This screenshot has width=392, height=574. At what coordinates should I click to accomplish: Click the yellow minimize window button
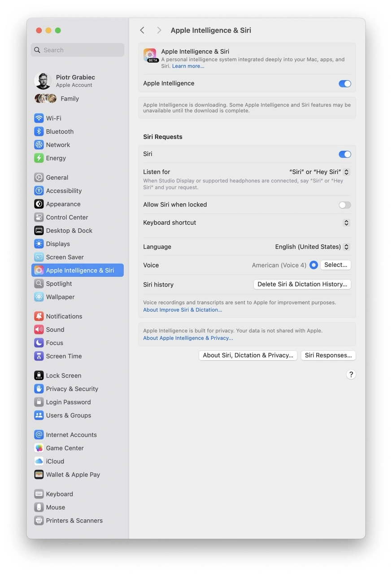tap(48, 30)
